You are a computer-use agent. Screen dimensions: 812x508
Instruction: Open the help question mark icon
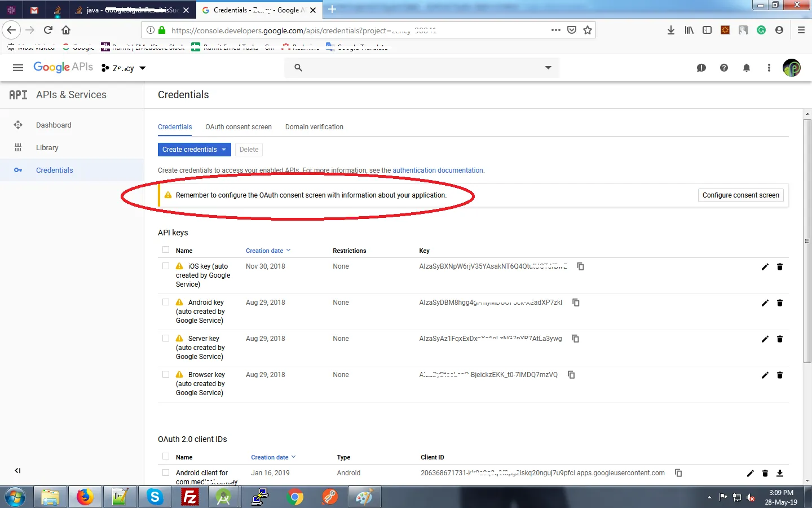pos(724,68)
